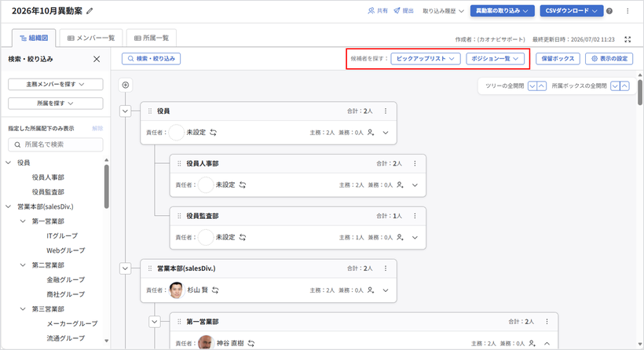Switch to 組織図 tab
This screenshot has height=350, width=644.
34,38
